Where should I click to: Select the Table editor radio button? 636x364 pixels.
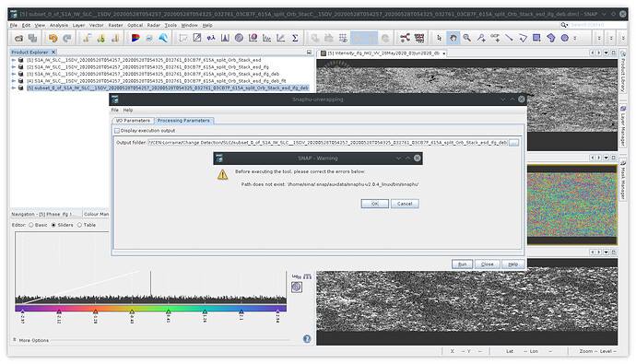79,225
